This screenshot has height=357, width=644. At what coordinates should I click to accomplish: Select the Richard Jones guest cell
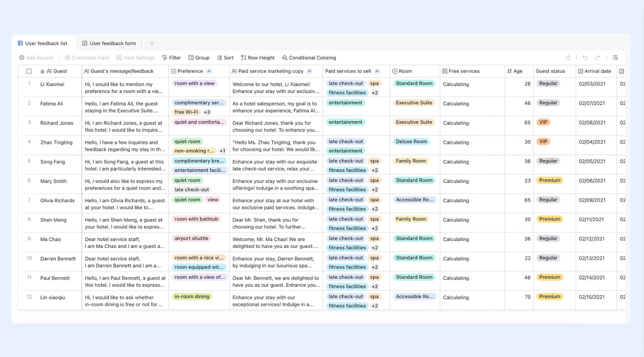[59, 126]
